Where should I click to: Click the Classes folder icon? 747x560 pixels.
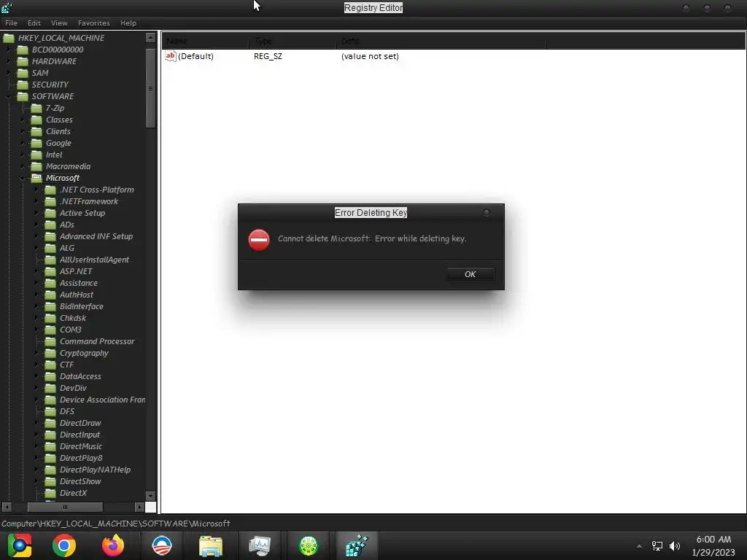click(36, 120)
